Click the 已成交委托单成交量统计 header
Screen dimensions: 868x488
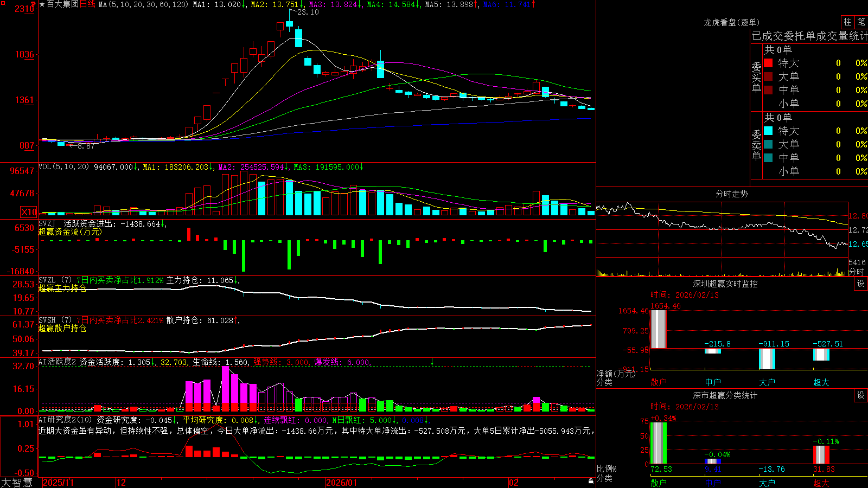pyautogui.click(x=809, y=36)
